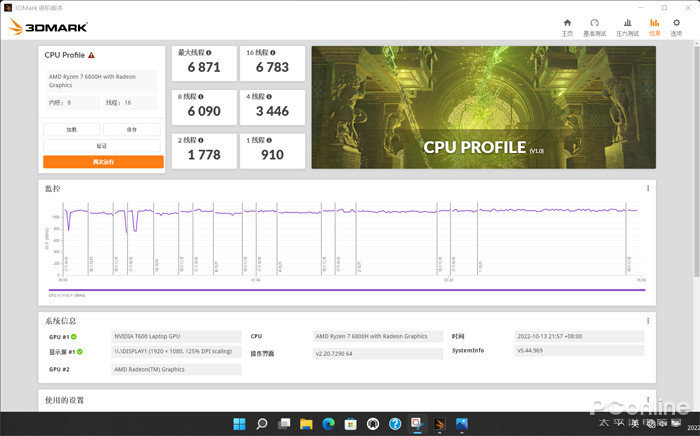700x436 pixels.
Task: Click the CPU field in system info panel
Action: 378,336
